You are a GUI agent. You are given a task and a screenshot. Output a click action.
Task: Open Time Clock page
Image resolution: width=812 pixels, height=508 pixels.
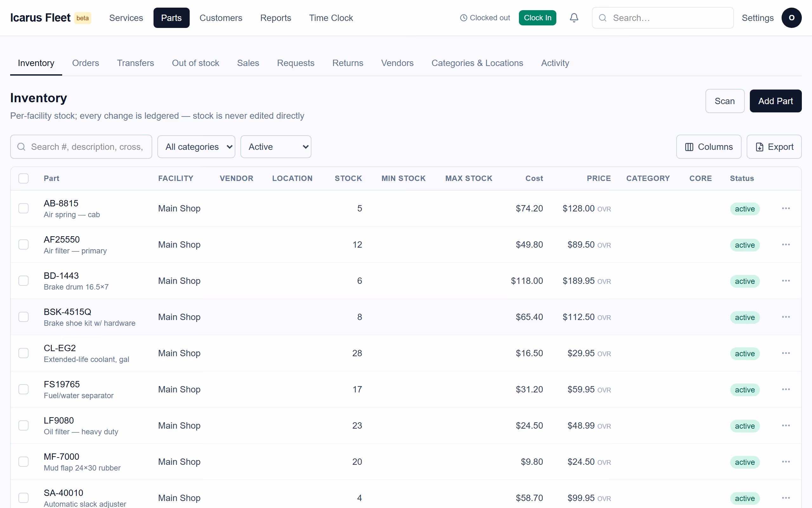click(331, 18)
